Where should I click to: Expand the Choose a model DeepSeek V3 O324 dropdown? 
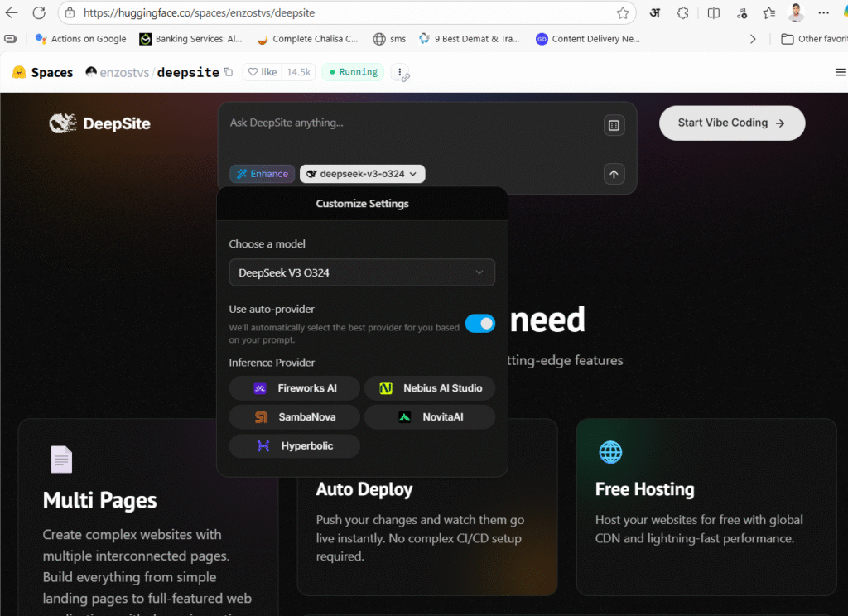pyautogui.click(x=362, y=272)
